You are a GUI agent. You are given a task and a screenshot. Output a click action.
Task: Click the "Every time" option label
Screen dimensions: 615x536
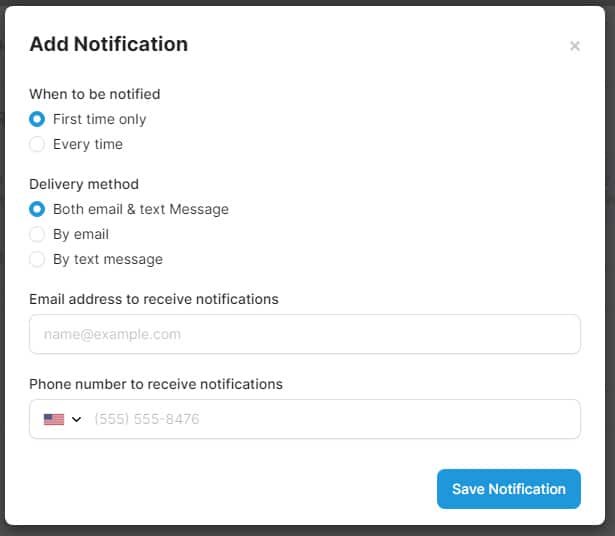click(x=88, y=144)
